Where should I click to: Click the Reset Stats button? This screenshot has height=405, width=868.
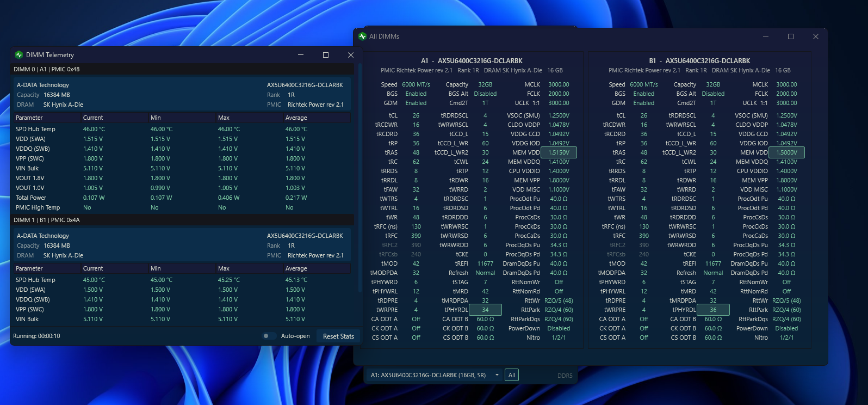[338, 336]
